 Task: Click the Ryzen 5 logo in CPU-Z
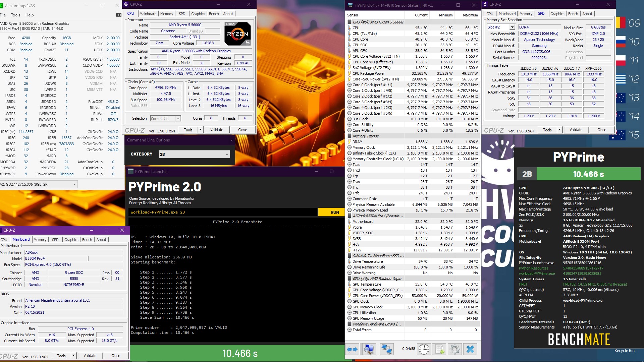[237, 34]
